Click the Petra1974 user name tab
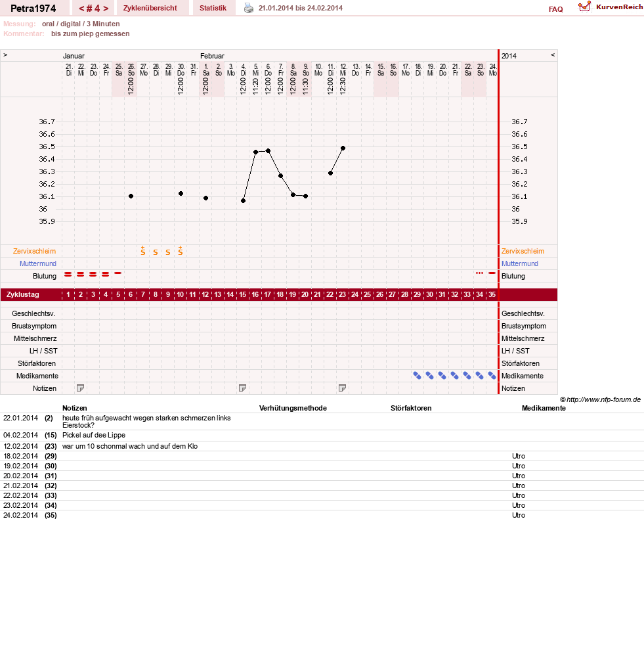 pos(33,8)
